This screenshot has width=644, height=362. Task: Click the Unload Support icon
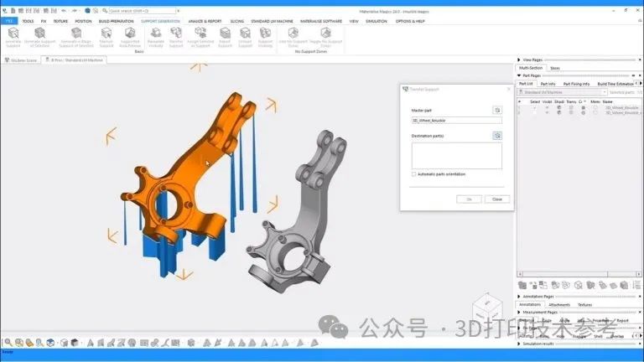click(x=245, y=34)
